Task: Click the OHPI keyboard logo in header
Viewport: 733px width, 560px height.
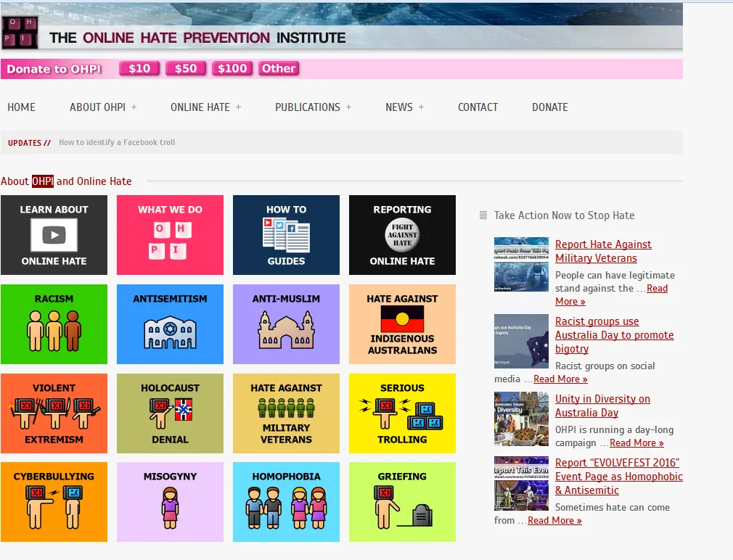Action: pos(20,33)
